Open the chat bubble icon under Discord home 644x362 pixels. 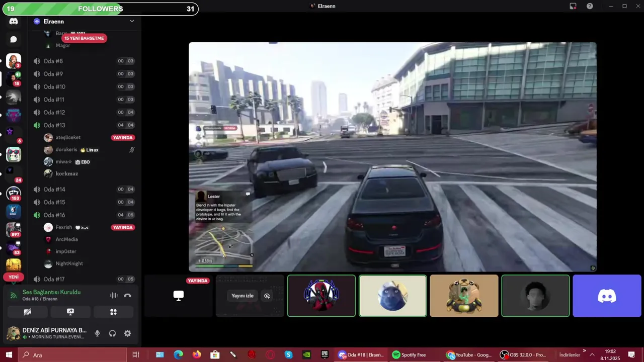(x=14, y=39)
